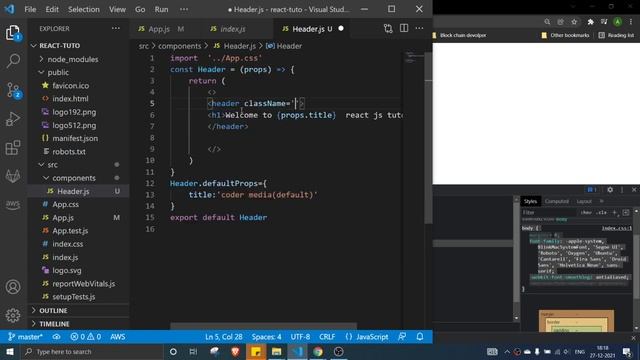The height and width of the screenshot is (360, 640).
Task: Click the AWS status bar item
Action: [118, 337]
